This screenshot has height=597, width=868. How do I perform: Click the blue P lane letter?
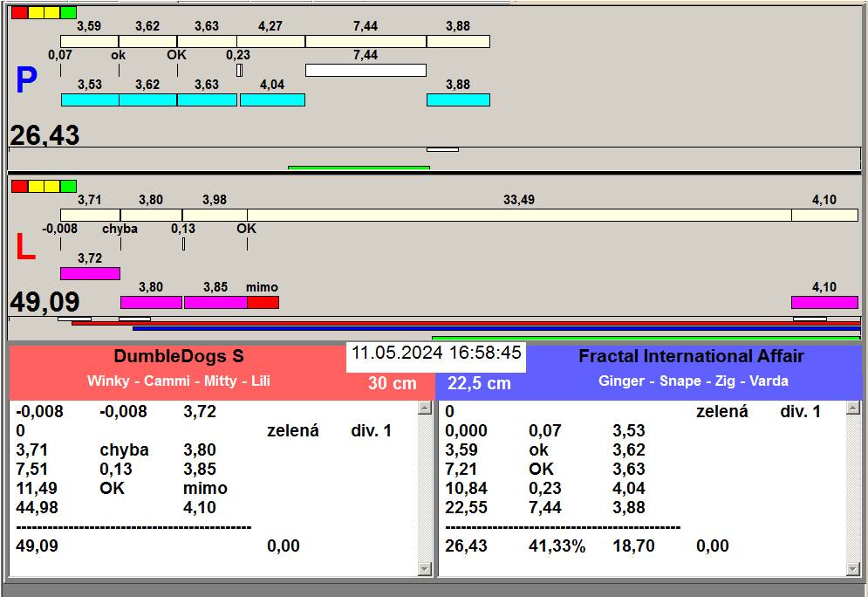pyautogui.click(x=26, y=80)
